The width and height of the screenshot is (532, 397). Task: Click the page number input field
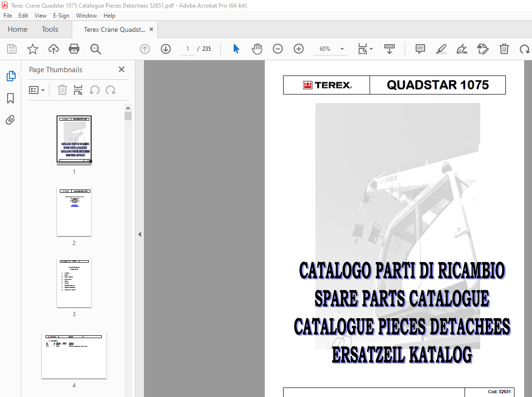187,49
